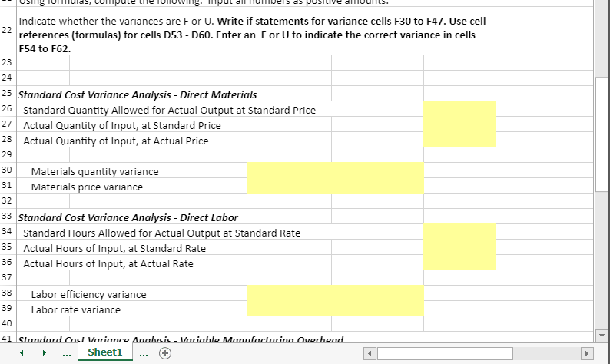610x364 pixels.
Task: Click yellow variance cell for Materials price variance
Action: (335, 186)
